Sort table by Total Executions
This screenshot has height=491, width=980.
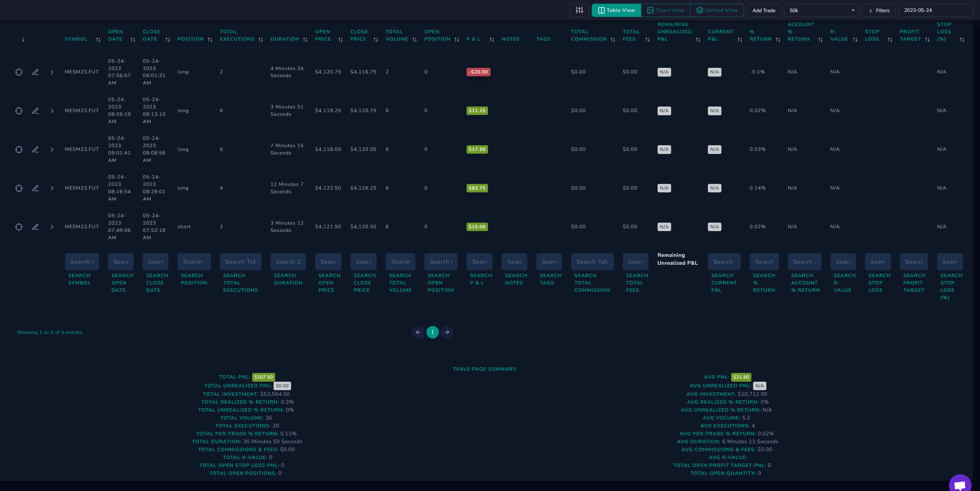coord(261,40)
